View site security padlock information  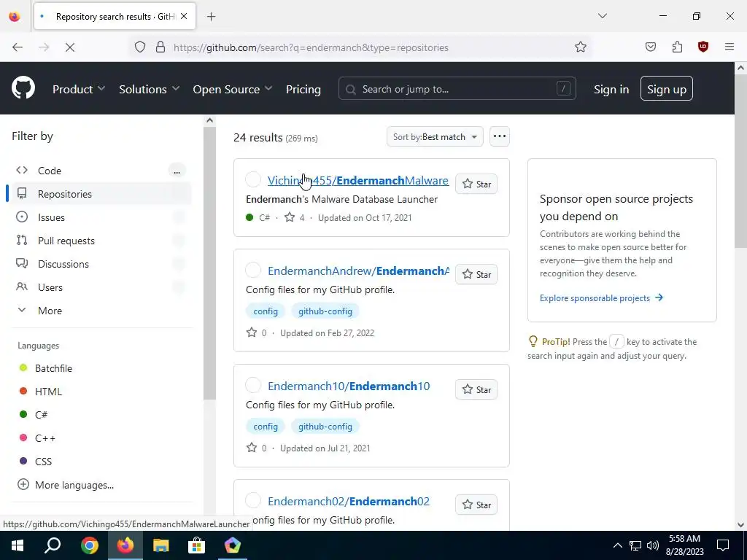[x=160, y=47]
